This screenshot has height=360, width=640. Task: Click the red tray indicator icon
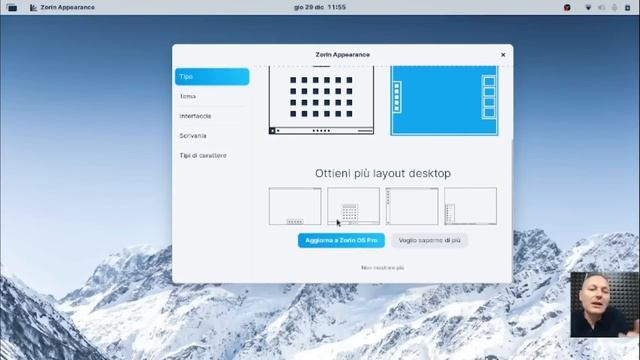coord(567,7)
